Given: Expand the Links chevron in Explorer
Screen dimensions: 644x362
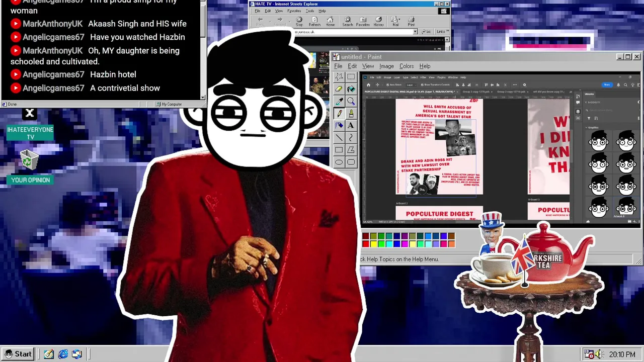Looking at the screenshot, I should (447, 32).
